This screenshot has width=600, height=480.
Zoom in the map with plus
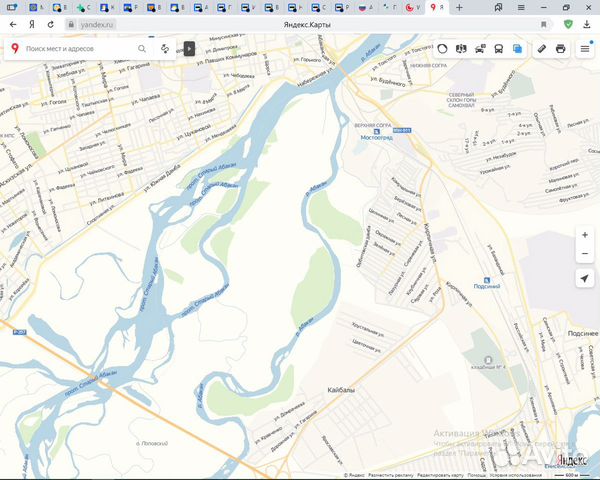tap(585, 235)
